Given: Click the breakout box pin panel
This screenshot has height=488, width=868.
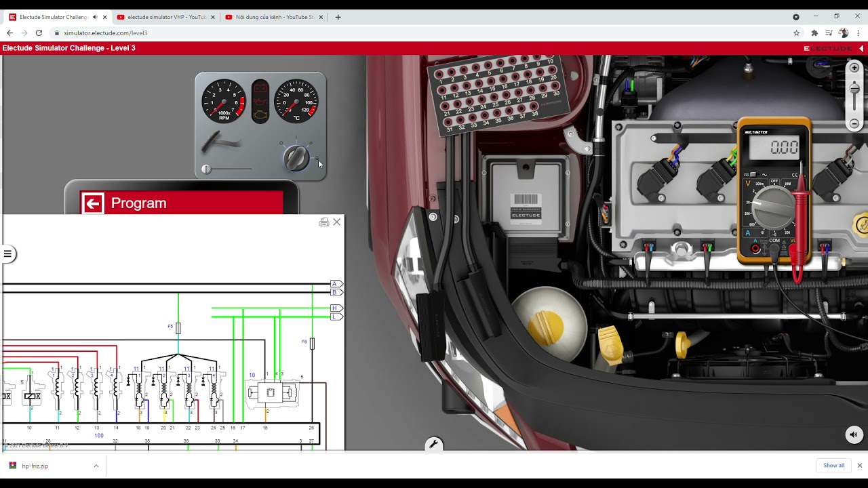Looking at the screenshot, I should click(x=500, y=95).
